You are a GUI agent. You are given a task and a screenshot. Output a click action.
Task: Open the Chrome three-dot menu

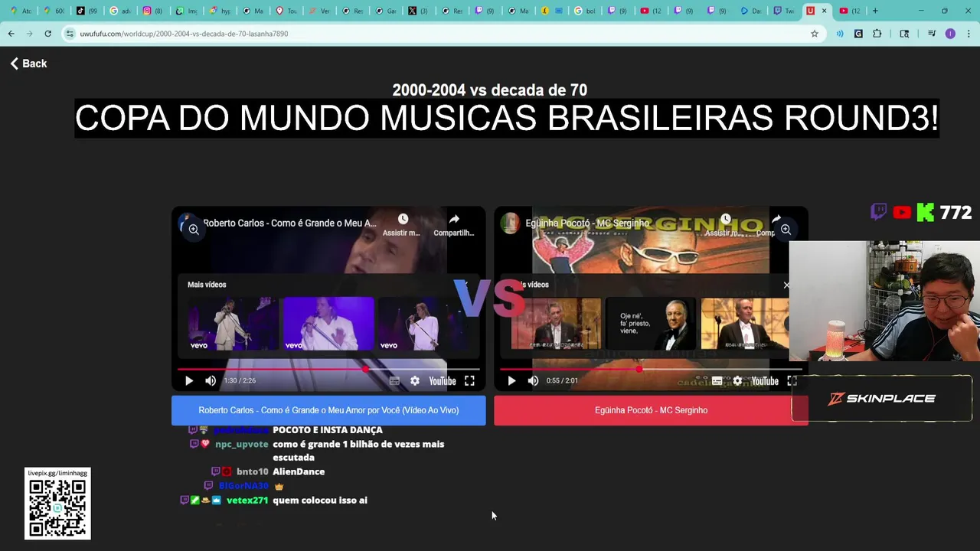[x=969, y=34]
